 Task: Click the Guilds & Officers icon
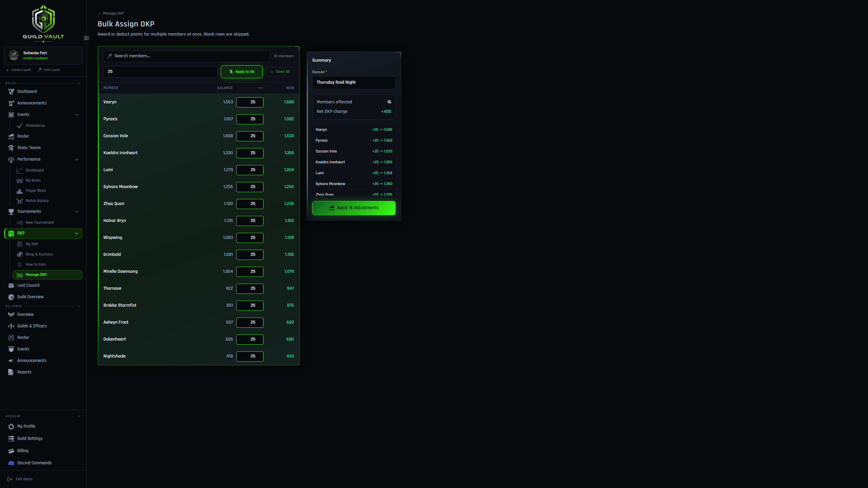(11, 326)
